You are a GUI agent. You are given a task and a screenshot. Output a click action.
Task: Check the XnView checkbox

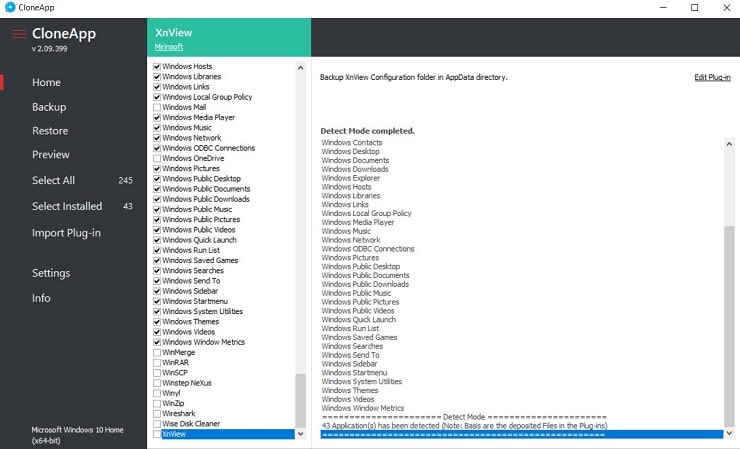(157, 434)
